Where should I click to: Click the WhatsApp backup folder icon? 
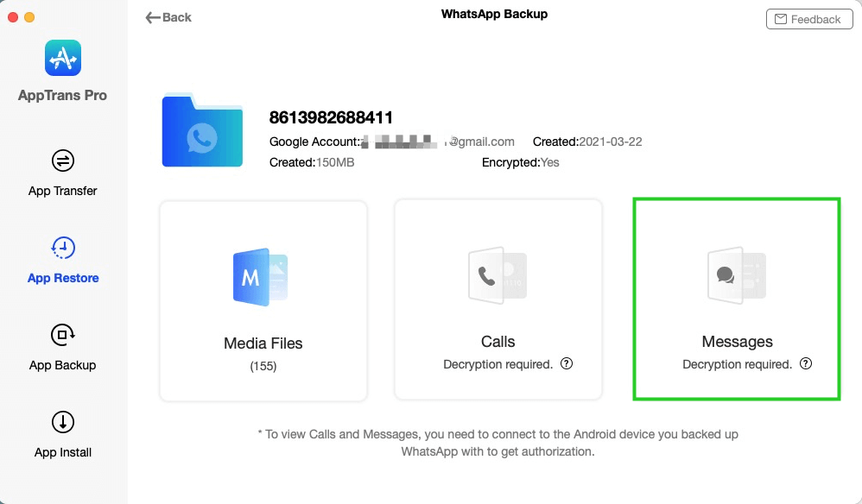[x=202, y=130]
